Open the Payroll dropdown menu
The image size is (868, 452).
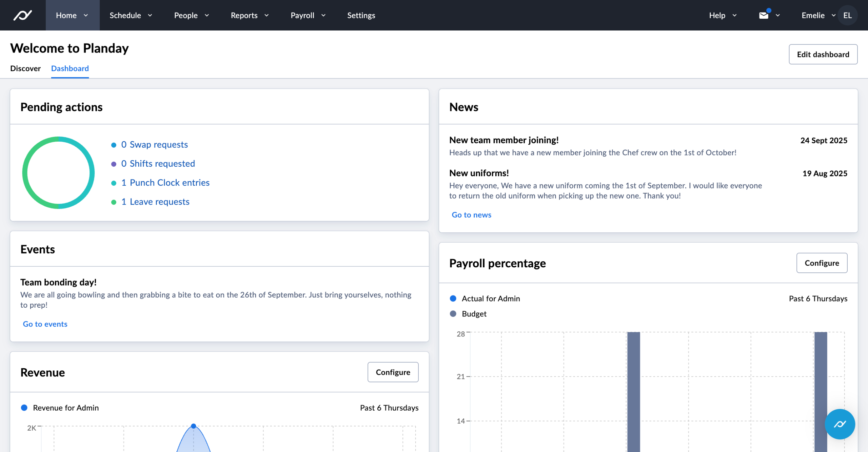[x=308, y=15]
